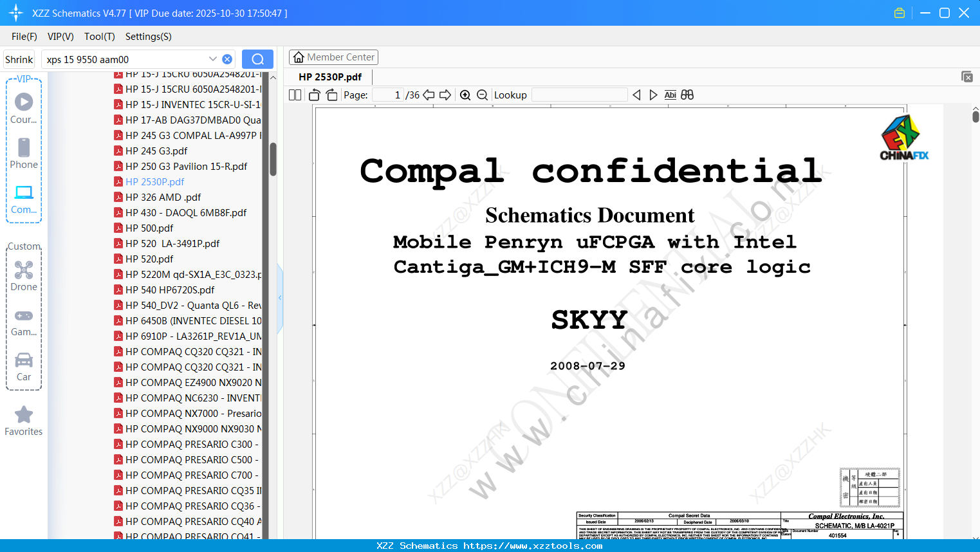
Task: Open the File(F) menu
Action: [24, 37]
